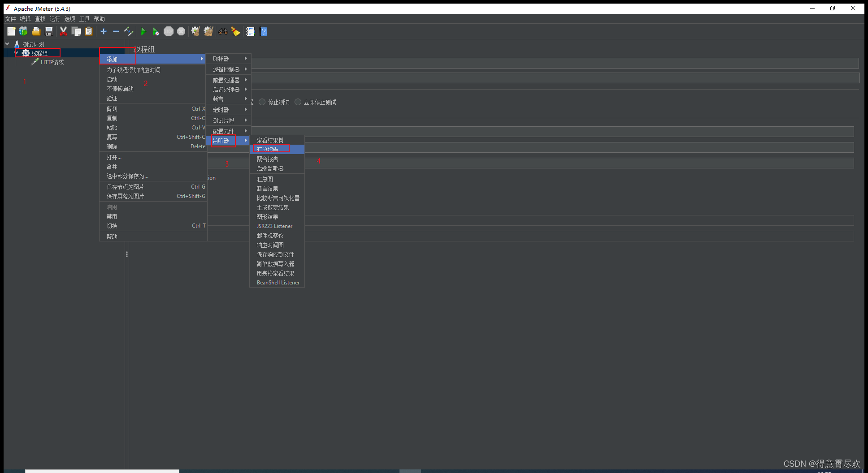Choose 响应时间图 listener
The height and width of the screenshot is (473, 868).
(x=277, y=245)
